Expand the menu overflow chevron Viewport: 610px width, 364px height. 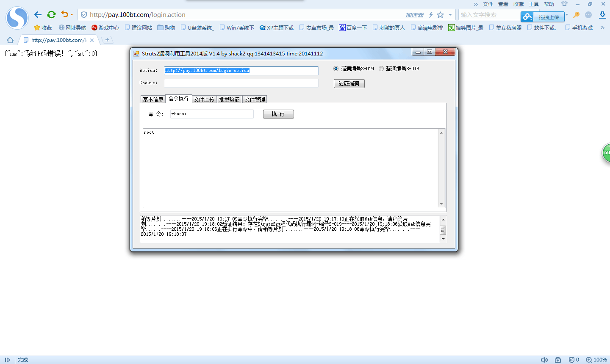coord(476,4)
